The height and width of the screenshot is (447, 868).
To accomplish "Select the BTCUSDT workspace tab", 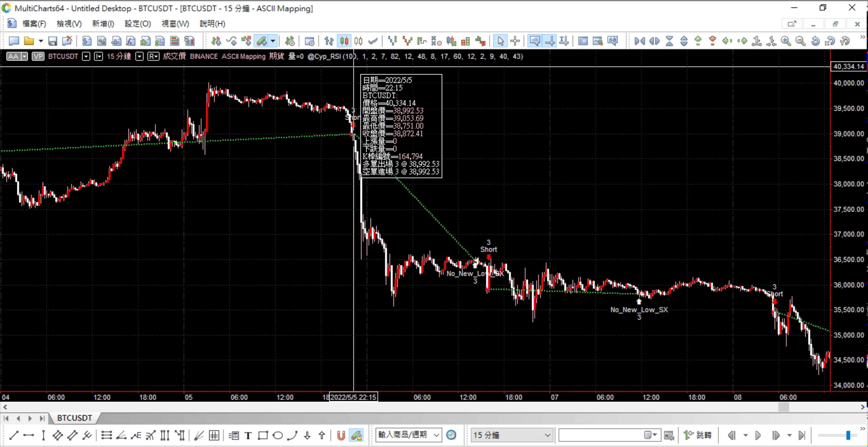I will pyautogui.click(x=74, y=418).
